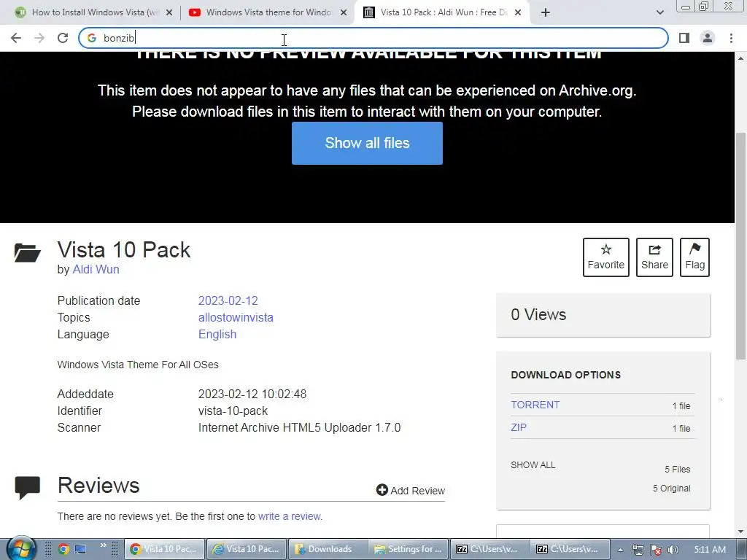Open the Windows Start orb
Image resolution: width=747 pixels, height=560 pixels.
22,549
